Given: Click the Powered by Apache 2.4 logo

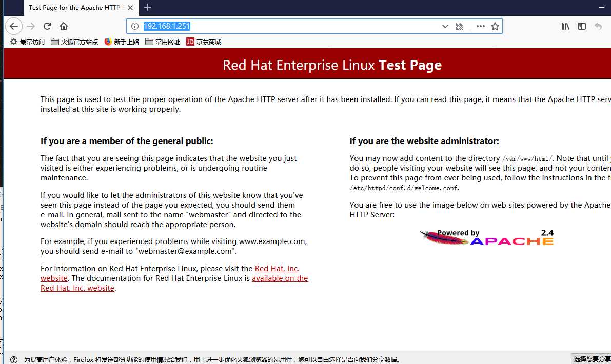Looking at the screenshot, I should click(487, 237).
